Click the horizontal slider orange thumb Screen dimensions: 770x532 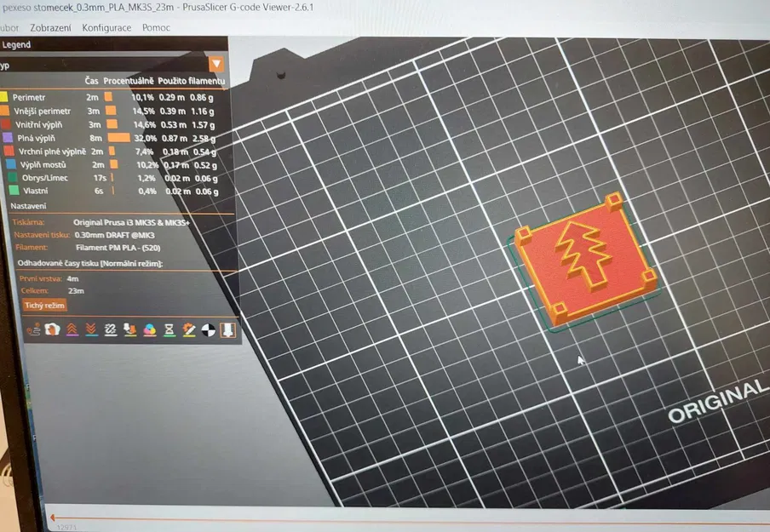[x=53, y=518]
